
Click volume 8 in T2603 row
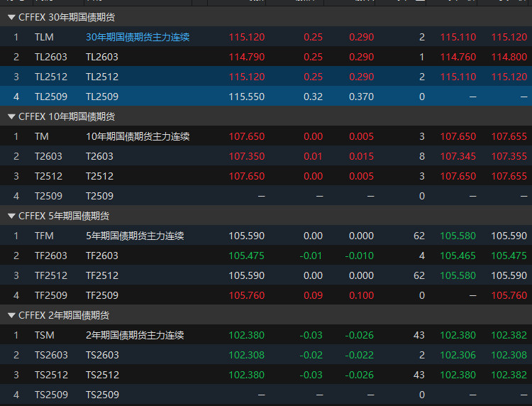click(x=422, y=156)
